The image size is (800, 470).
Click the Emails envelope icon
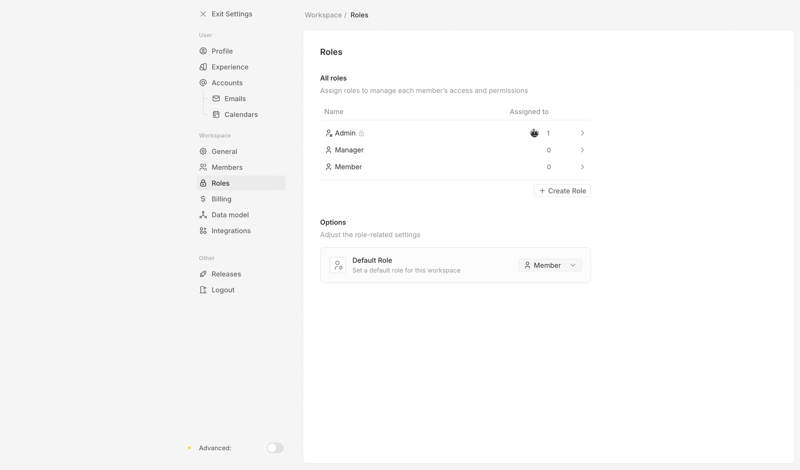[x=216, y=98]
